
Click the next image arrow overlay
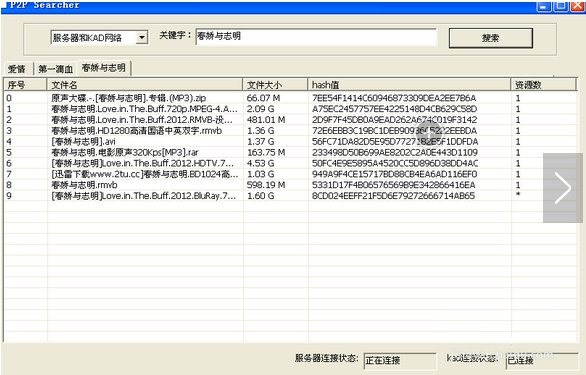coord(562,188)
